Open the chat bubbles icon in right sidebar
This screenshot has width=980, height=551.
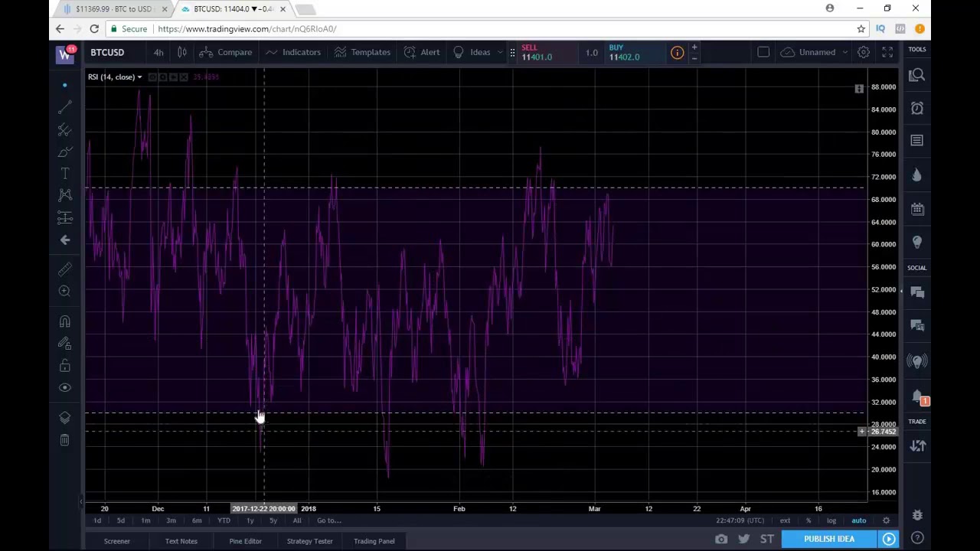point(917,293)
